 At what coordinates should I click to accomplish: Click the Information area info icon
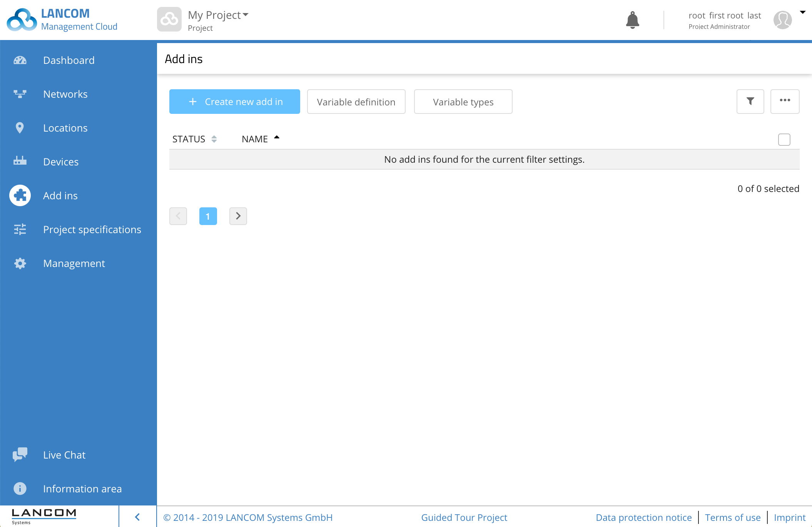pos(20,489)
